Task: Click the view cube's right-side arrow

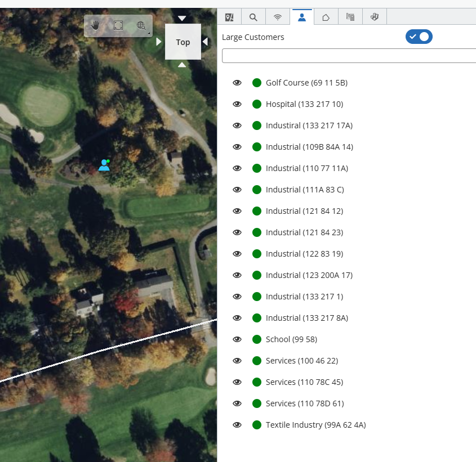Action: tap(206, 42)
